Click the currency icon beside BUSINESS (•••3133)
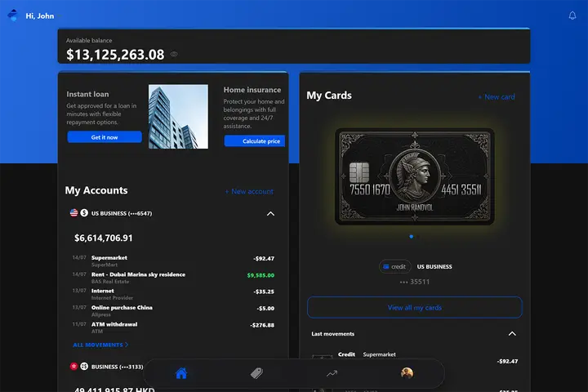588x392 pixels. tap(84, 366)
